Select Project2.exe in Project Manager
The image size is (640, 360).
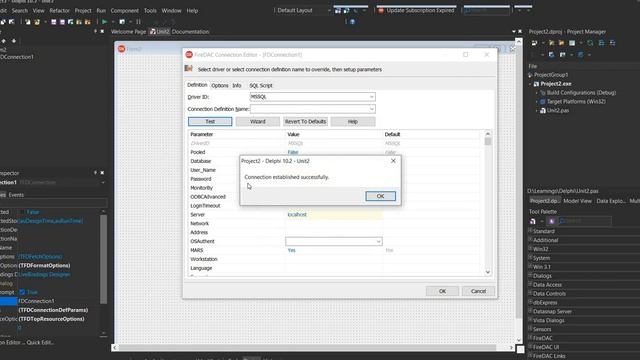[556, 84]
